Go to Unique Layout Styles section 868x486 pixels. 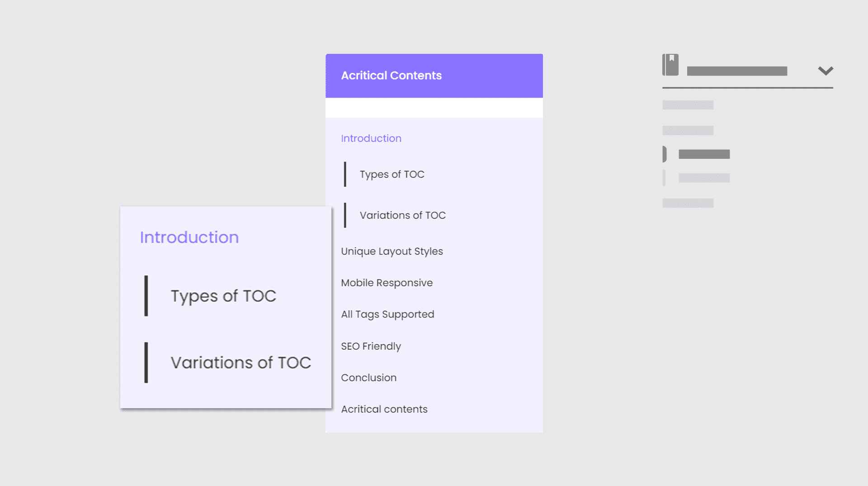point(392,252)
